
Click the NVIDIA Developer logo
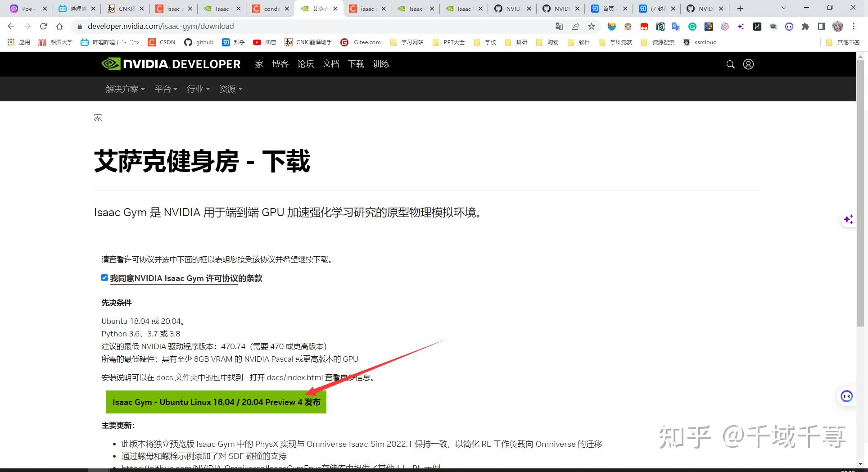coord(171,64)
